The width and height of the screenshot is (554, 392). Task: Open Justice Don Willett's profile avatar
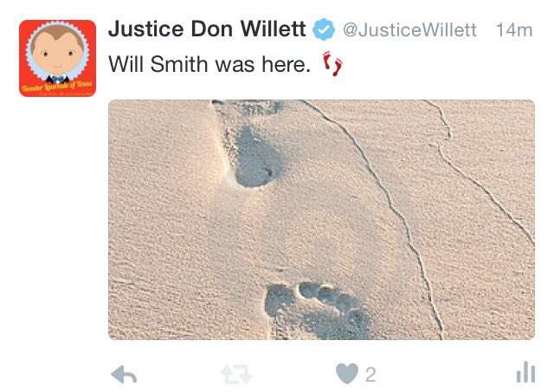[x=58, y=58]
